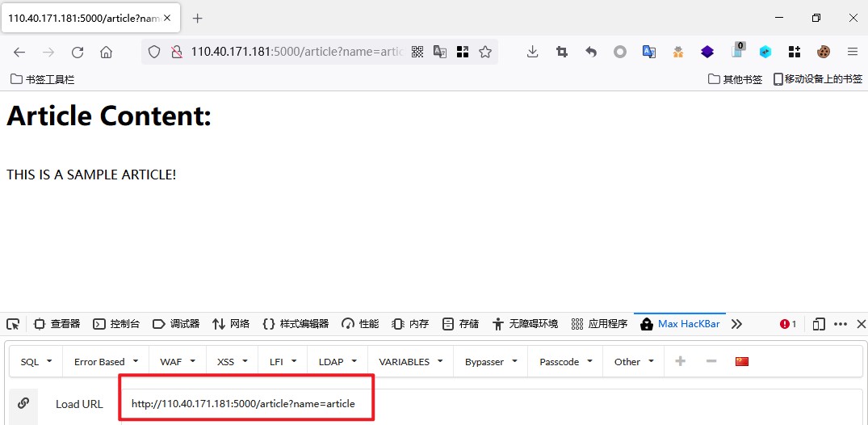
Task: Open the purple layered extension icon
Action: (707, 52)
